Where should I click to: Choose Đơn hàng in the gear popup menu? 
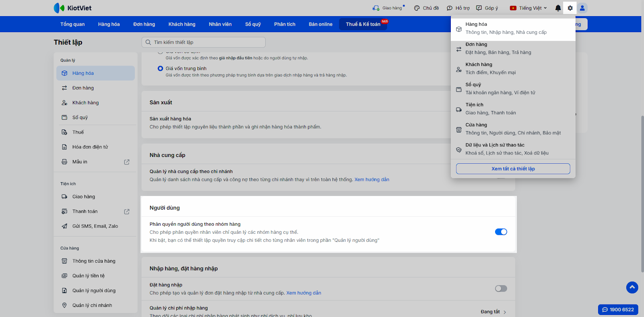[x=513, y=49]
